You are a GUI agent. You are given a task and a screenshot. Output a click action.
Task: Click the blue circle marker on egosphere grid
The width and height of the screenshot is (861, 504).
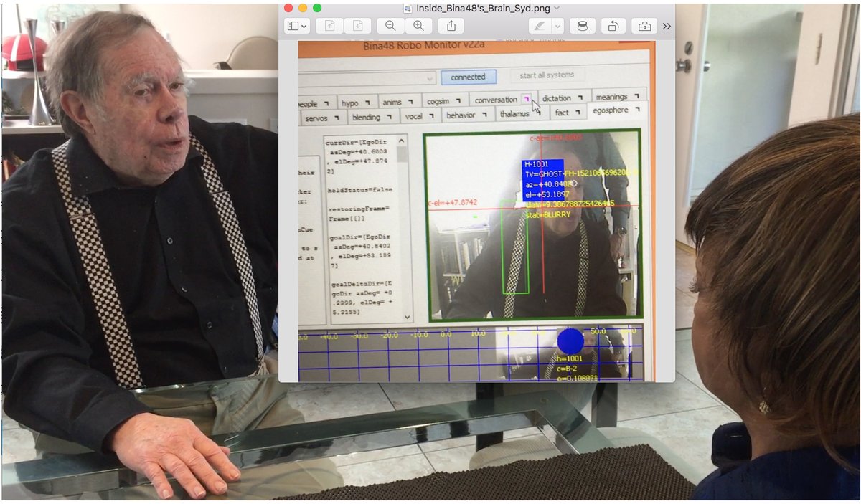click(x=570, y=341)
